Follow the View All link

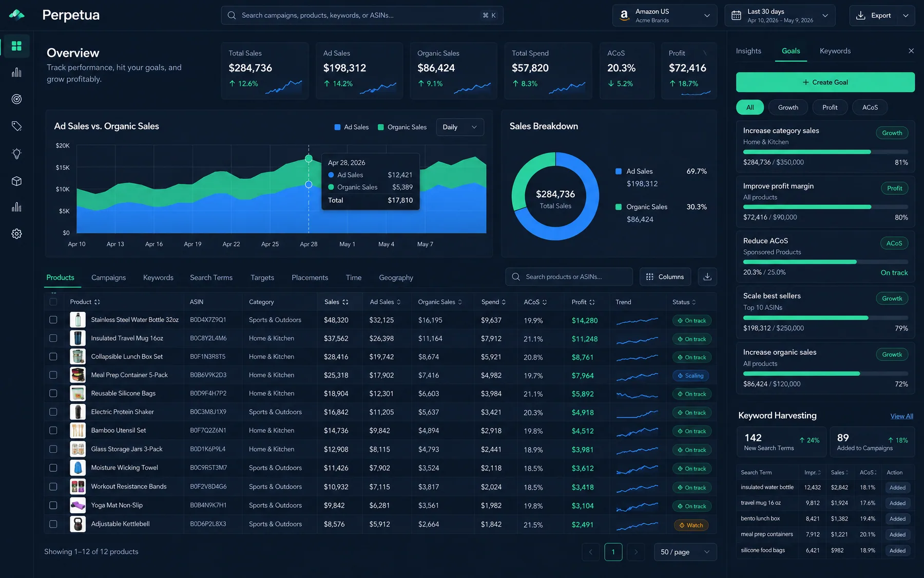coord(902,416)
